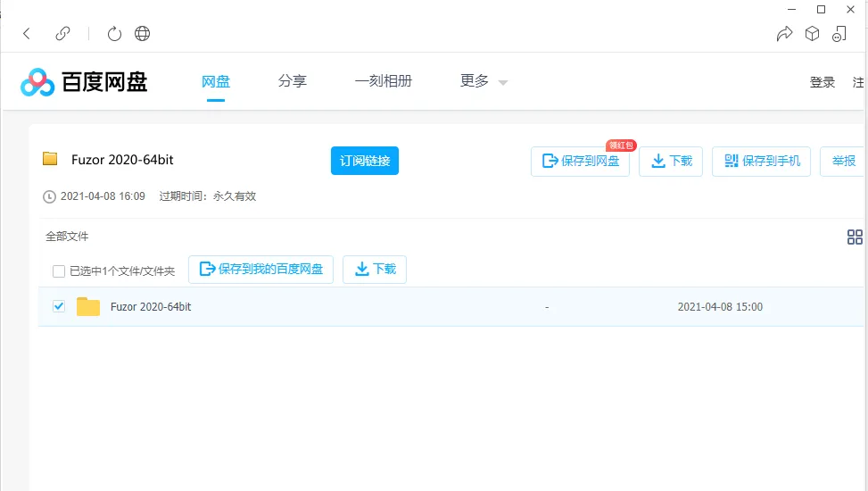Expand the 更多 dropdown arrow
Screen dimensions: 868x491
tap(502, 82)
